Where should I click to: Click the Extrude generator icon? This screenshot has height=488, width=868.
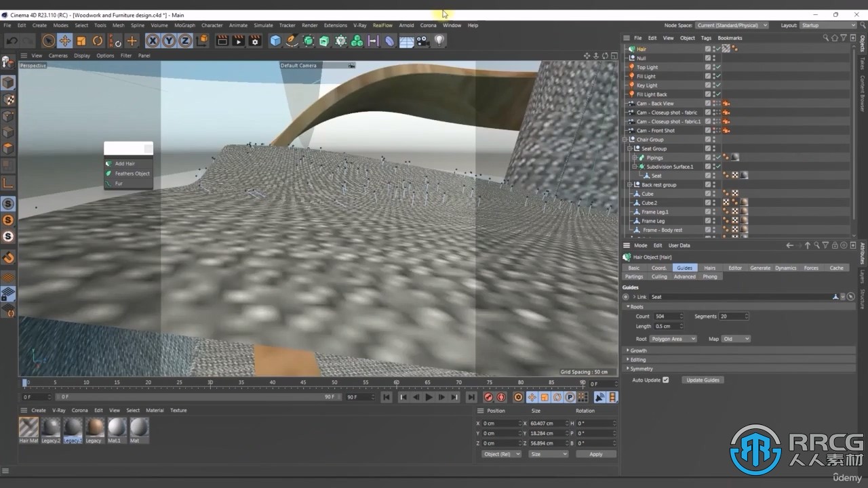[x=324, y=41]
